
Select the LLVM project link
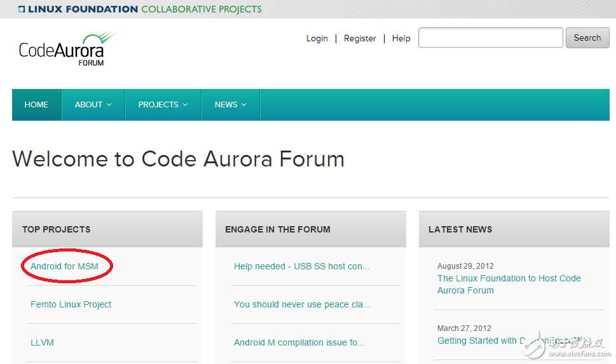point(42,342)
